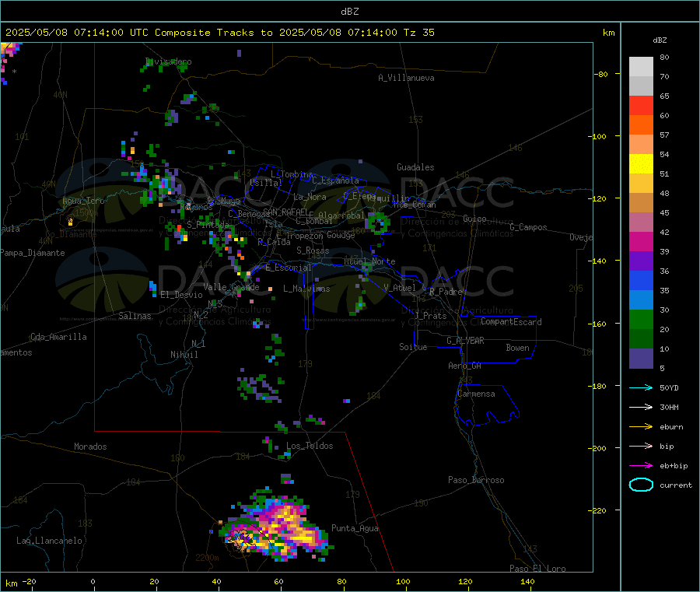Click the G_Campos label
Viewport: 700px width, 592px height.
pyautogui.click(x=528, y=227)
